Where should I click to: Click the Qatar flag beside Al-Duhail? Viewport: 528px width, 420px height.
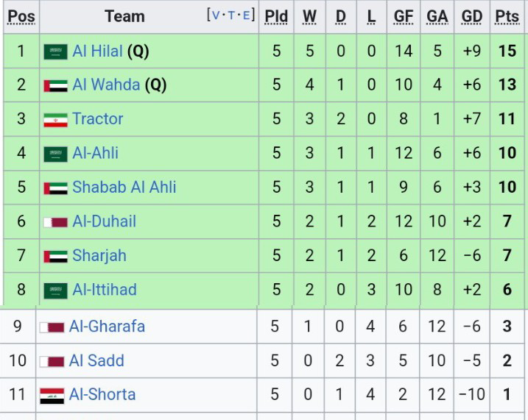[x=55, y=221]
